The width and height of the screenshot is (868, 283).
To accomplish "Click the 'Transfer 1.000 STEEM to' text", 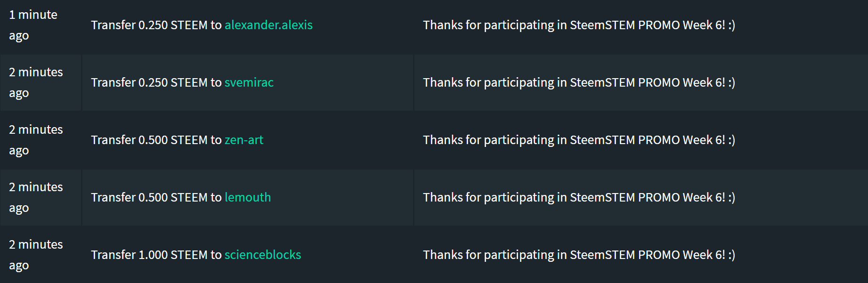I will pos(156,255).
